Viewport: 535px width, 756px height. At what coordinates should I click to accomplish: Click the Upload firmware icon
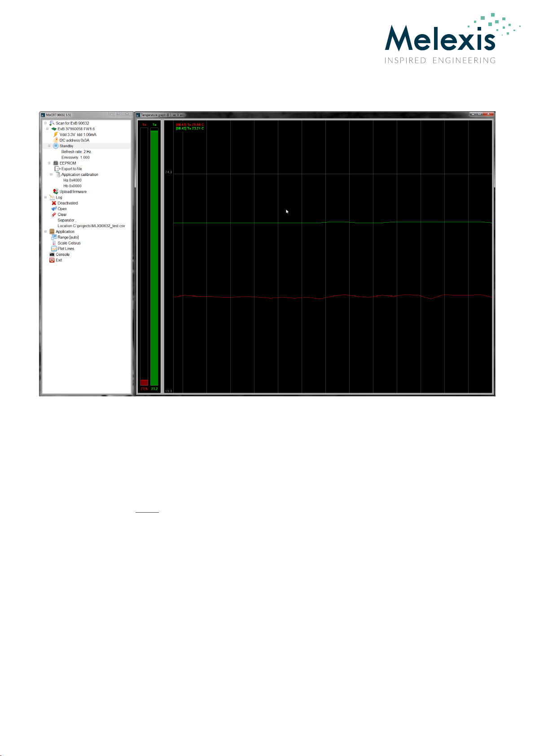tap(56, 192)
